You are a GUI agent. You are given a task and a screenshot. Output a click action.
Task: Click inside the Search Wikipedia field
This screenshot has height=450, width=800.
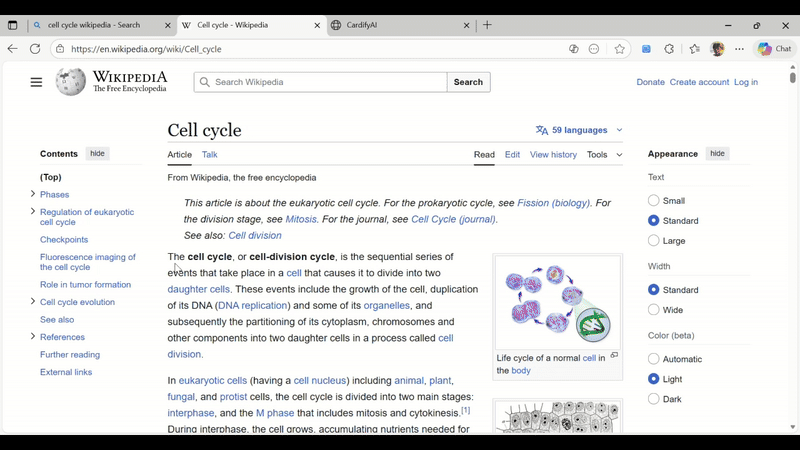(320, 82)
